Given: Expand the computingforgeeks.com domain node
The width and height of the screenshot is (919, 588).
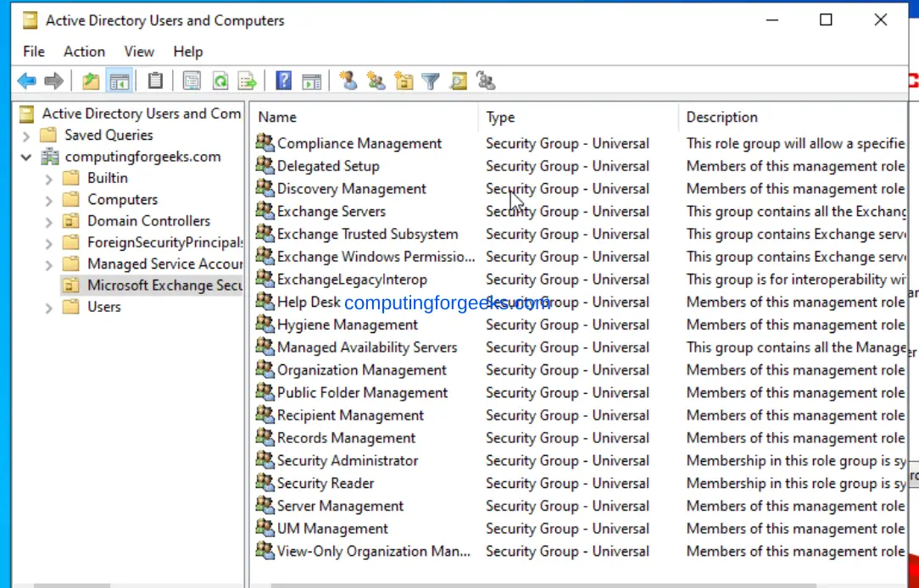Looking at the screenshot, I should coord(25,156).
